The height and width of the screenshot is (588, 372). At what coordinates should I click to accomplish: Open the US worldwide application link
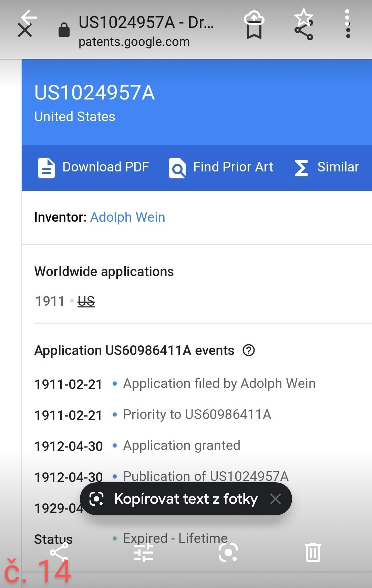(x=86, y=301)
